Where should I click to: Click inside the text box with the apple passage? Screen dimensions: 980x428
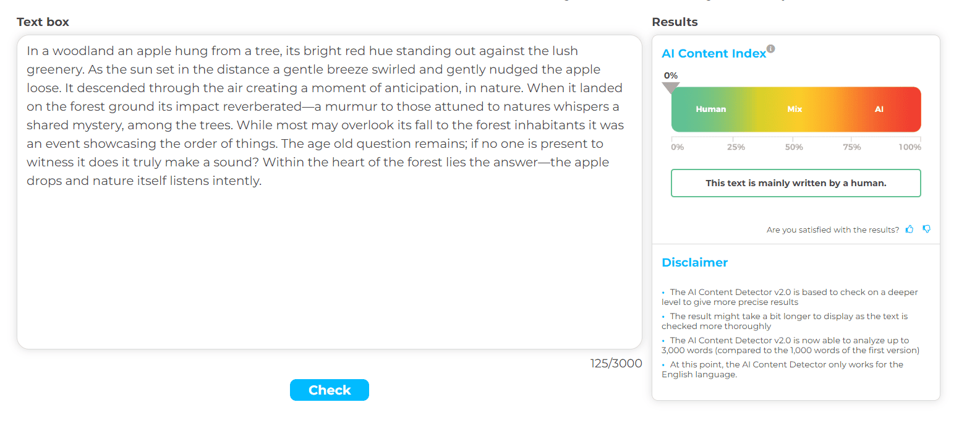coord(330,192)
